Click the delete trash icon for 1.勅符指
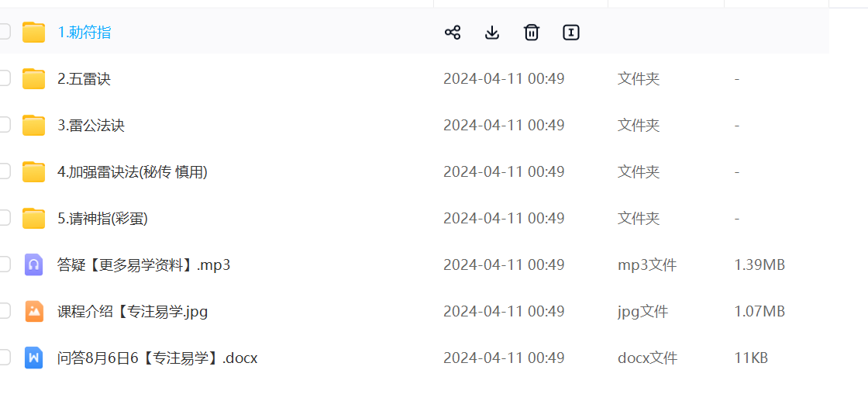The width and height of the screenshot is (868, 401). [x=532, y=33]
